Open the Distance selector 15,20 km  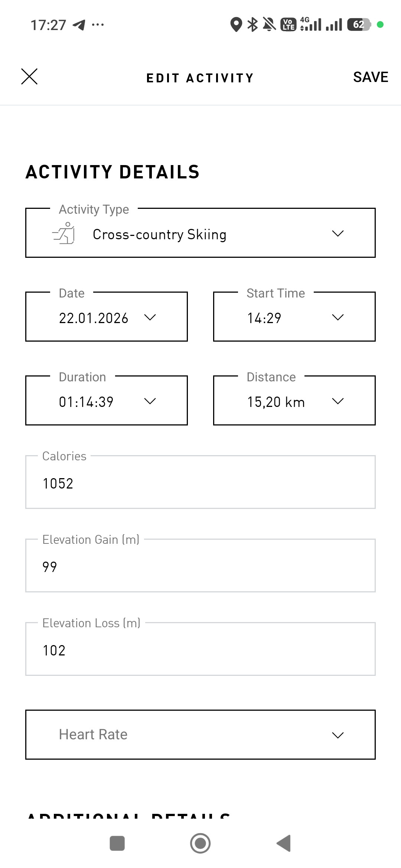pos(294,400)
